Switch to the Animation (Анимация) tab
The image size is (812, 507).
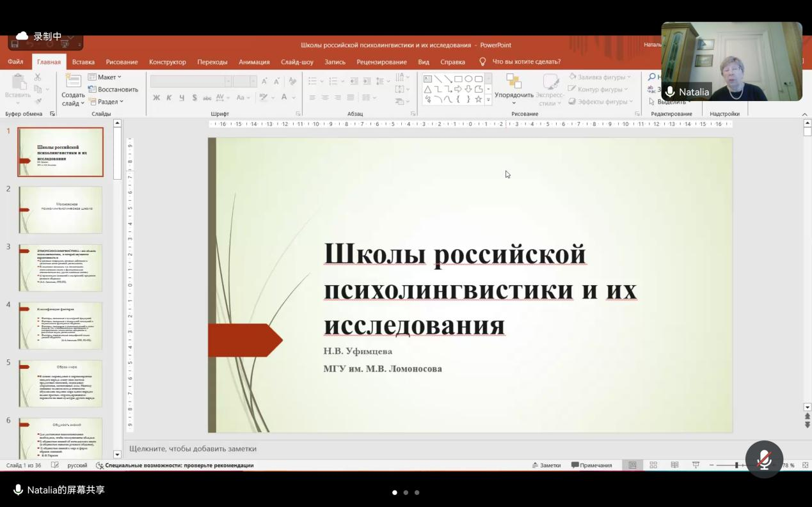(254, 62)
